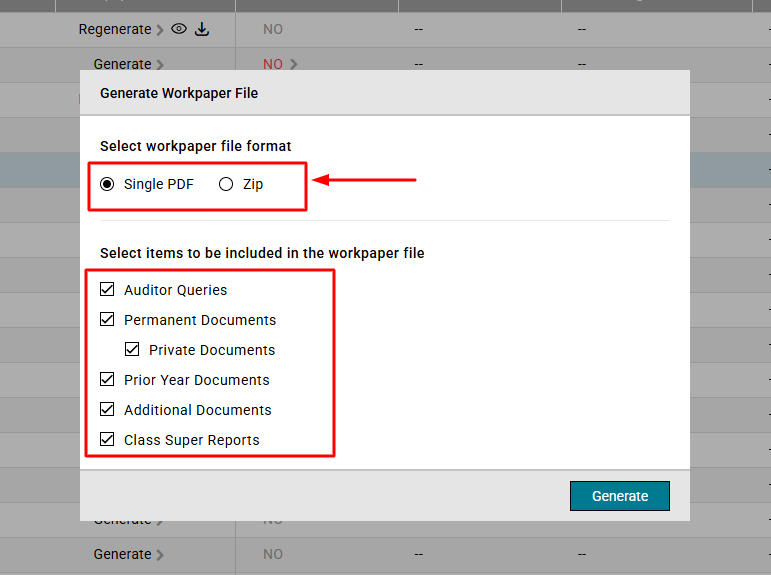Click the arrow beside the red NO

tap(294, 64)
